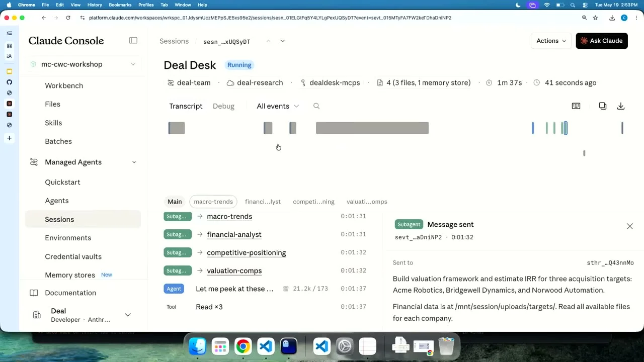
Task: Close the Message sent detail panel
Action: [630, 226]
